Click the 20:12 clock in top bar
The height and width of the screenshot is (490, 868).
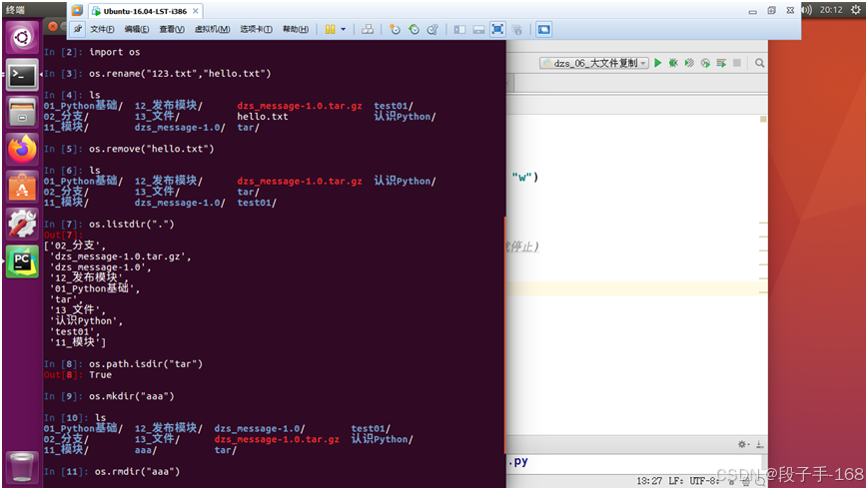tap(831, 10)
